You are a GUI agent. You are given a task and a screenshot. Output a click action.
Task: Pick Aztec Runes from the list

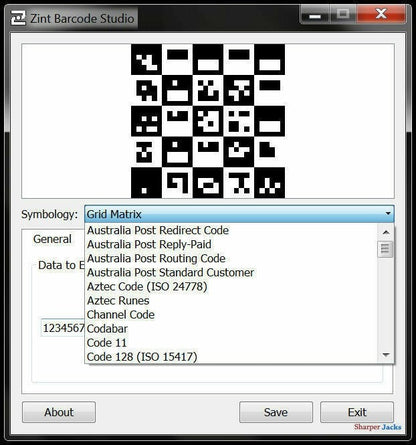pyautogui.click(x=231, y=301)
